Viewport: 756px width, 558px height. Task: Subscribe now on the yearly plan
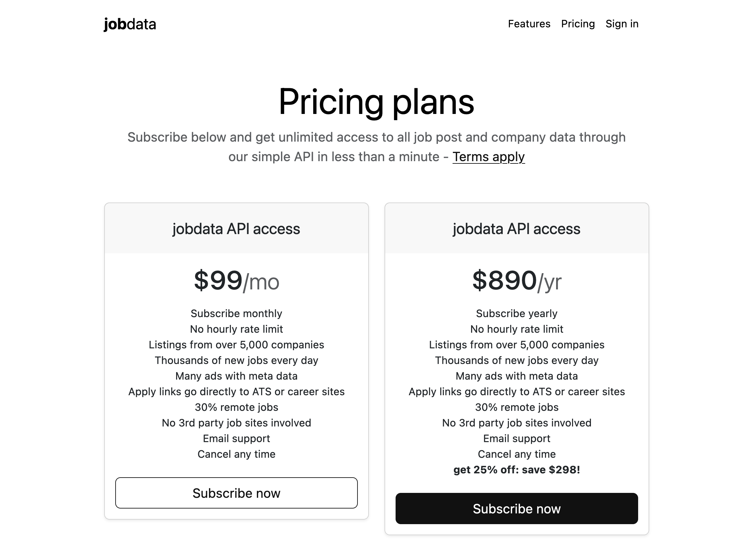(516, 508)
